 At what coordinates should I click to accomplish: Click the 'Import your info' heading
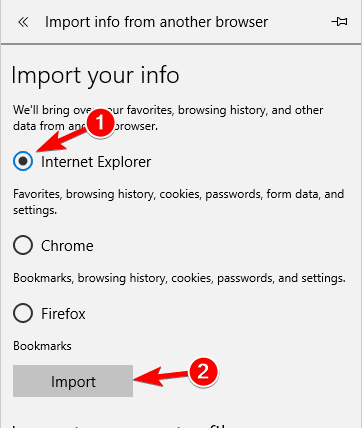coord(95,76)
